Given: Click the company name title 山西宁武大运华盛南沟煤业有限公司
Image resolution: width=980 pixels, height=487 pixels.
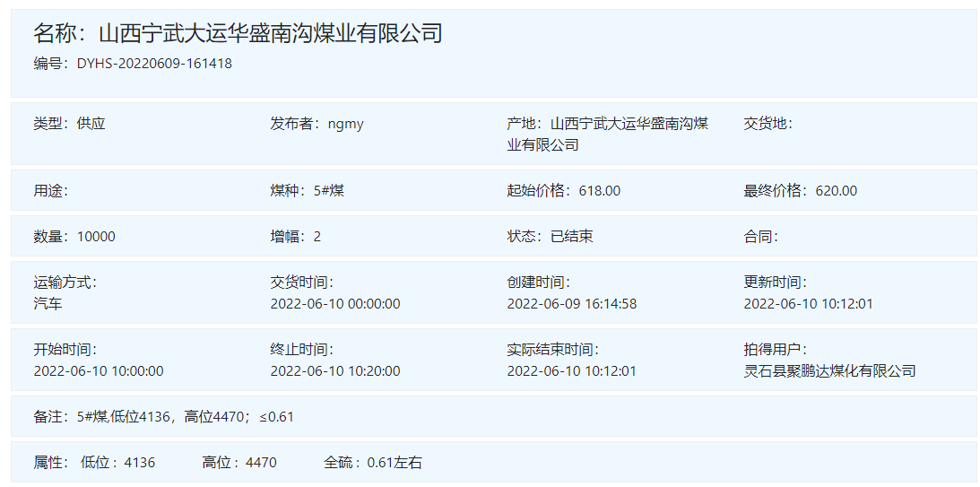Looking at the screenshot, I should [x=270, y=34].
